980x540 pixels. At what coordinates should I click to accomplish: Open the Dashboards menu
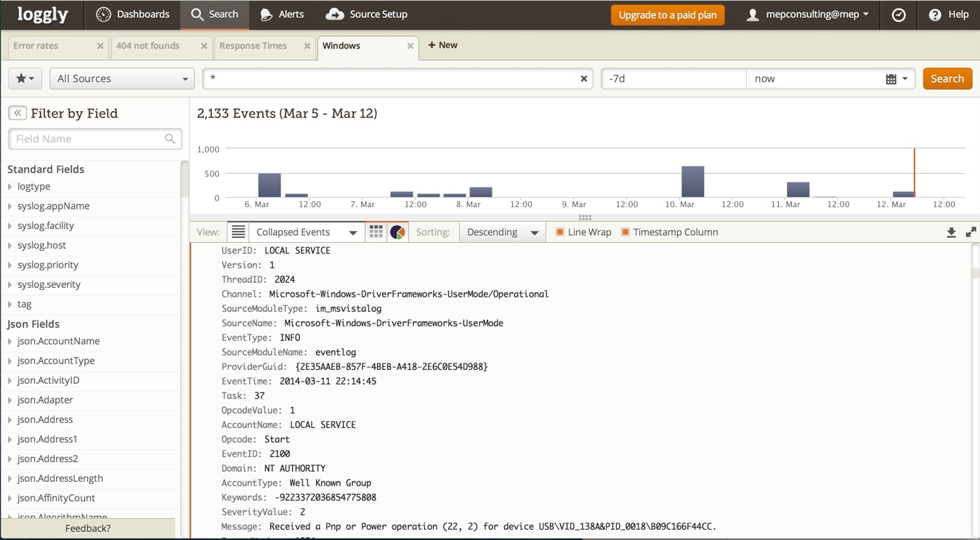[x=133, y=15]
